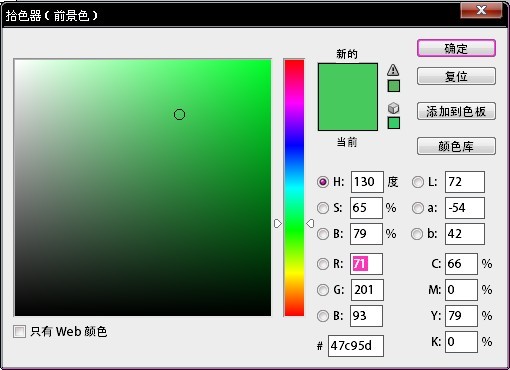This screenshot has height=370, width=510.
Task: Click the hex field showing 47c95d
Action: [356, 346]
